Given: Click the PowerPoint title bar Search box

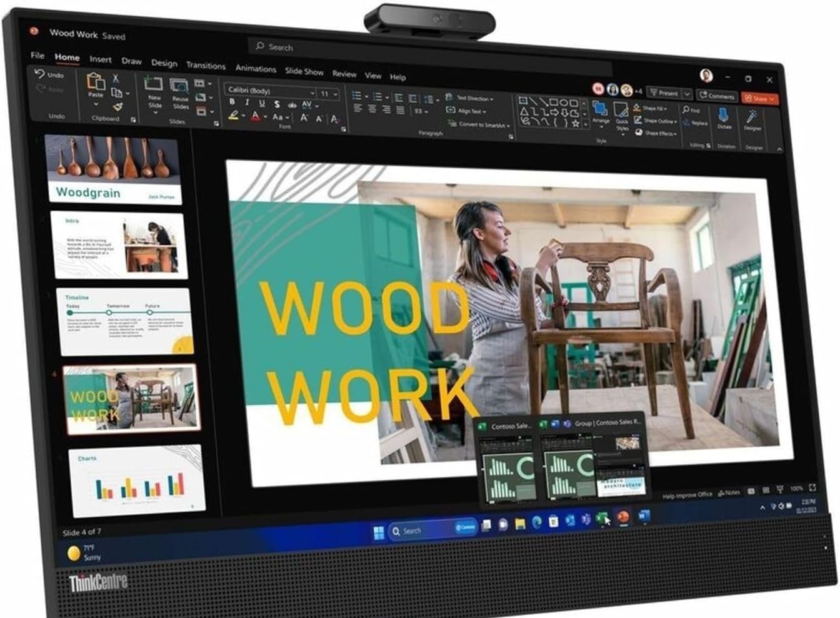Looking at the screenshot, I should 431,55.
